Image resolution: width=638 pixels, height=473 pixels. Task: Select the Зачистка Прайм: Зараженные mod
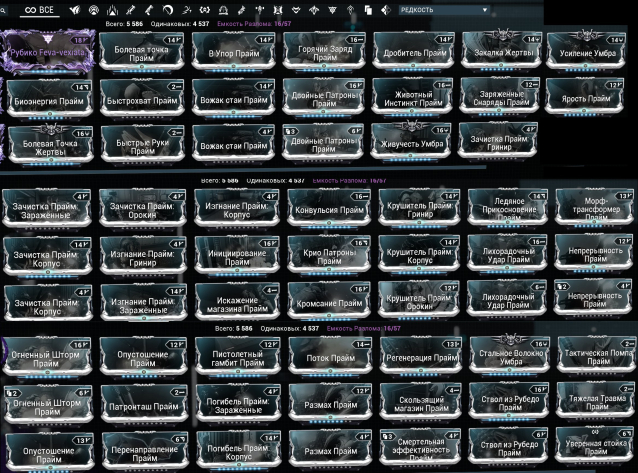coord(46,209)
